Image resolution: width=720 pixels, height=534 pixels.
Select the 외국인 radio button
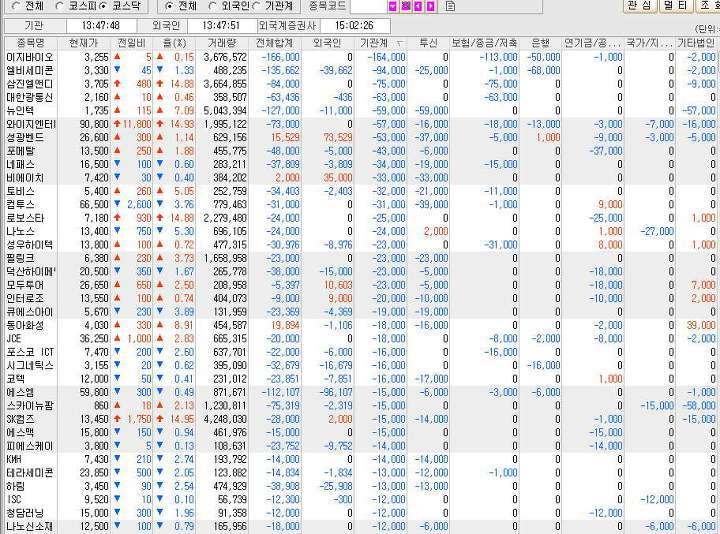point(212,6)
